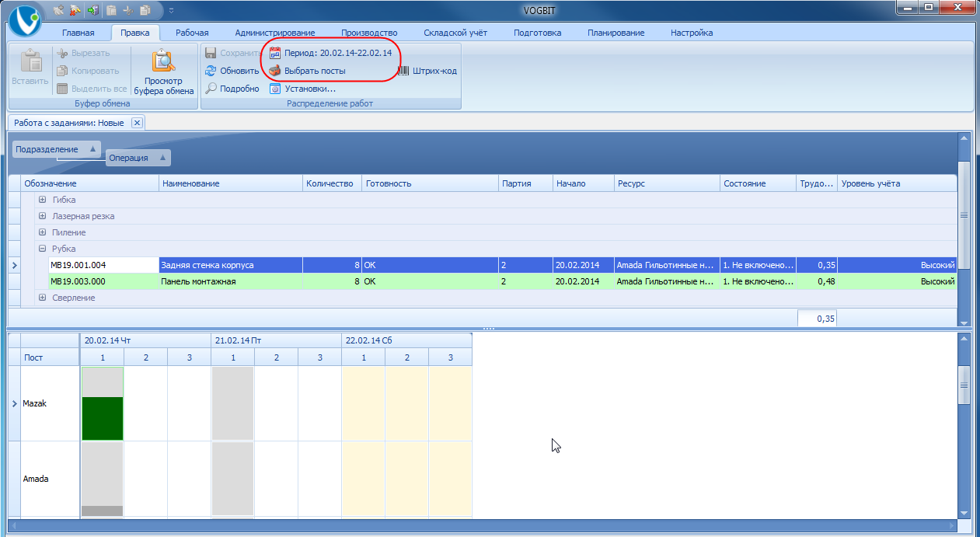Open the Производство ribbon tab

click(369, 33)
